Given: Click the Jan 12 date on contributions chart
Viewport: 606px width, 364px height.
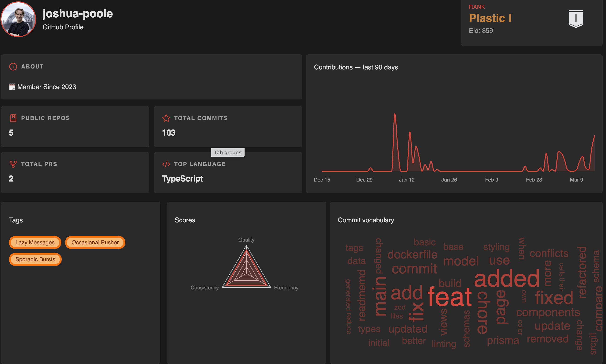Looking at the screenshot, I should coord(407,180).
